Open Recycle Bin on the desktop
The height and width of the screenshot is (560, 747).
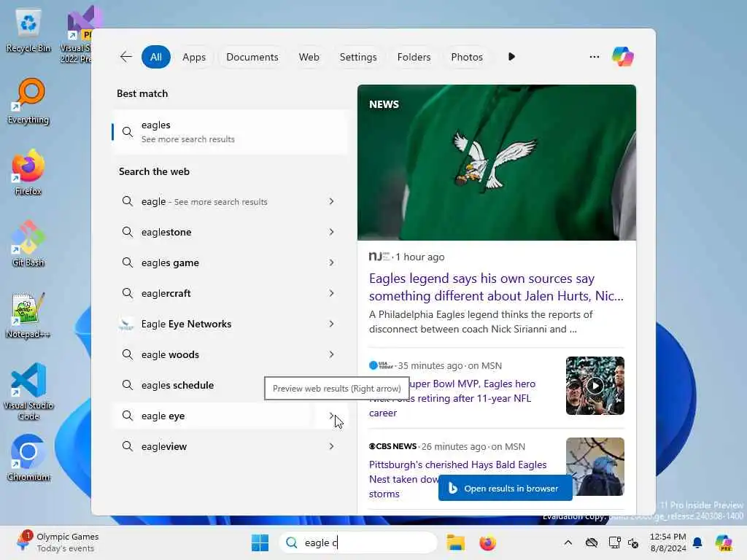coord(28,31)
